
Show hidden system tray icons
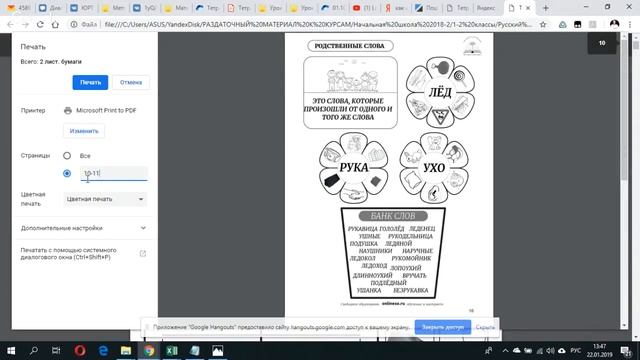505,351
